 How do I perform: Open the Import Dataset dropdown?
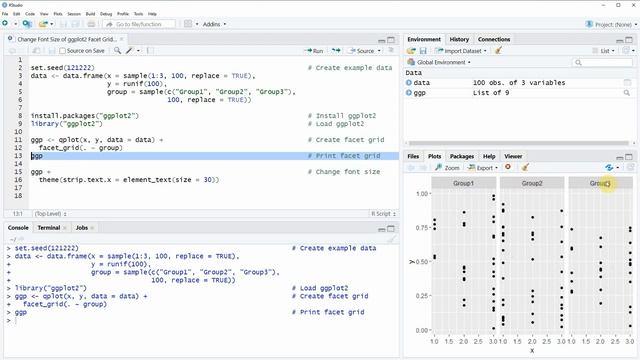[461, 51]
